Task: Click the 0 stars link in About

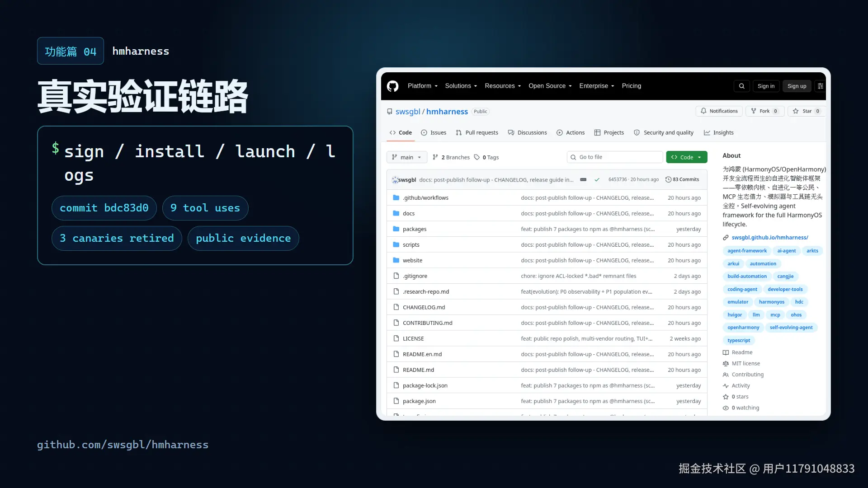Action: (x=735, y=397)
